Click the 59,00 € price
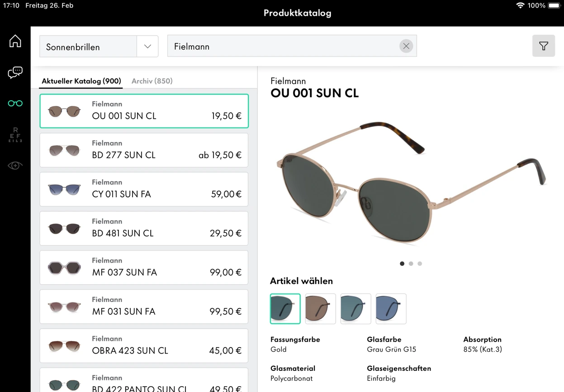The width and height of the screenshot is (564, 392). tap(227, 194)
